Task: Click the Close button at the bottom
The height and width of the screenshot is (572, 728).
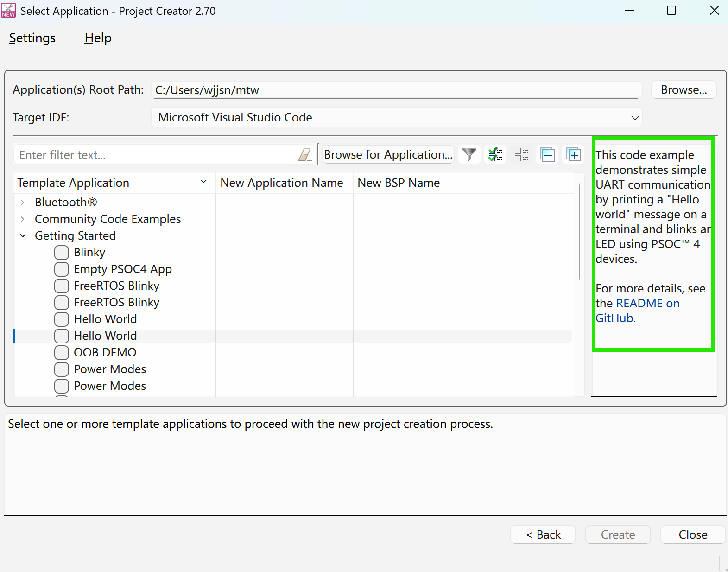Action: 693,534
